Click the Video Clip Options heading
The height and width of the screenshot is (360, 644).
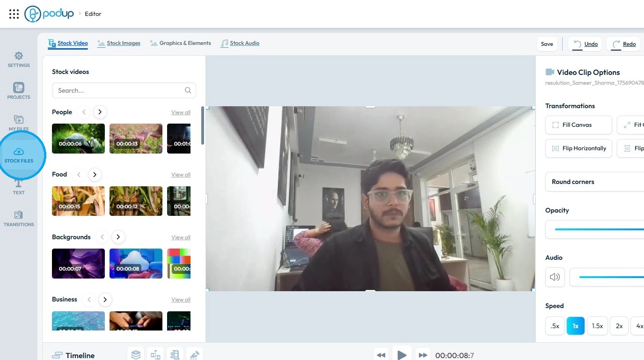(588, 73)
